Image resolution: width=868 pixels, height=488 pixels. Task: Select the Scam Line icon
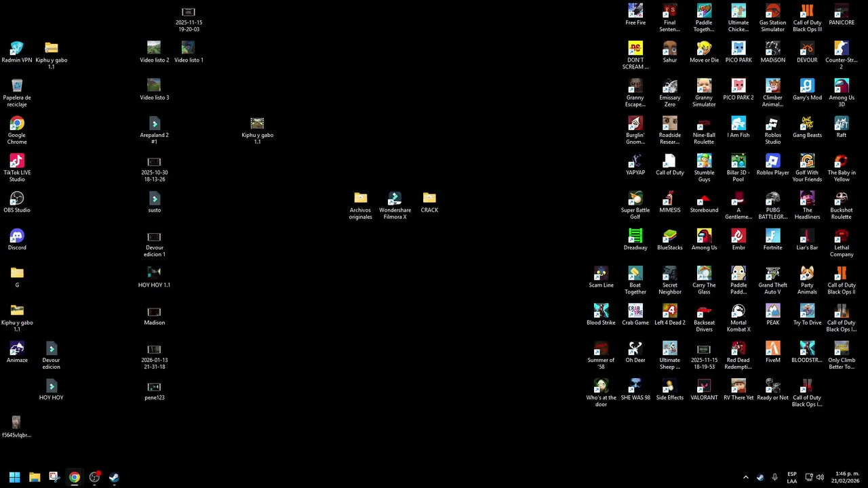pyautogui.click(x=601, y=277)
